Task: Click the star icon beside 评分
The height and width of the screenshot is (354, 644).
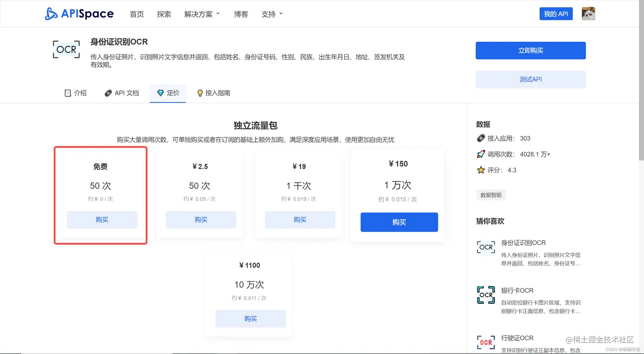Action: pyautogui.click(x=480, y=170)
